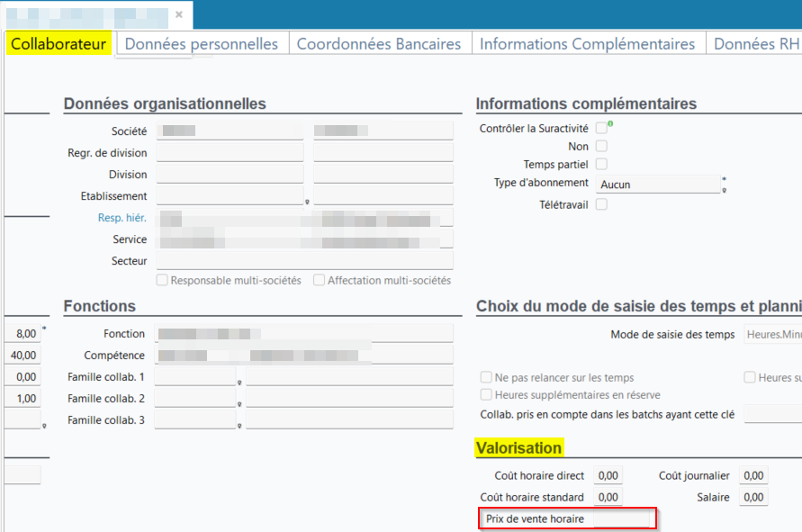Click the lookup pin icon next to Etablissement
Image resolution: width=802 pixels, height=532 pixels.
307,203
